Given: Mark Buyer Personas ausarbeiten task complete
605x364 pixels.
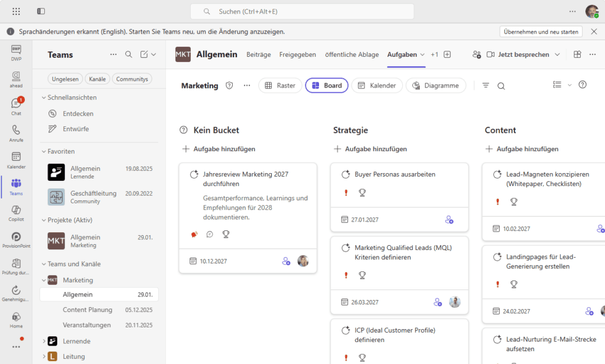Looking at the screenshot, I should (x=346, y=174).
